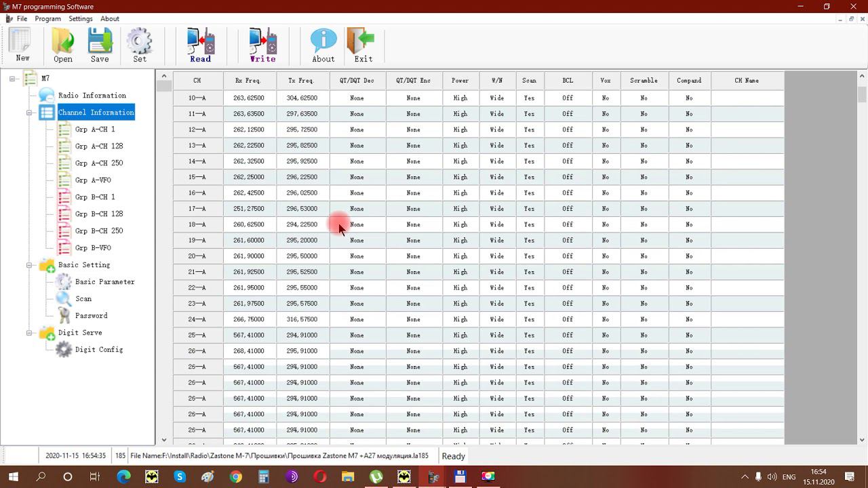The height and width of the screenshot is (488, 868).
Task: Open the File menu
Action: click(x=22, y=18)
